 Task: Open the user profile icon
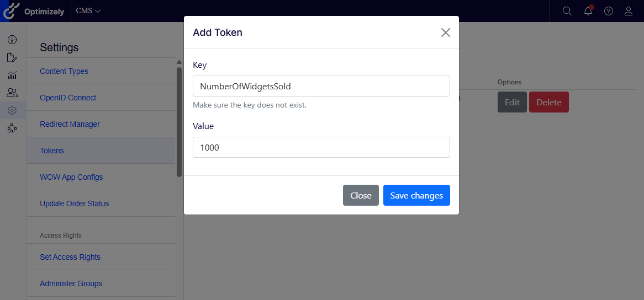(629, 11)
